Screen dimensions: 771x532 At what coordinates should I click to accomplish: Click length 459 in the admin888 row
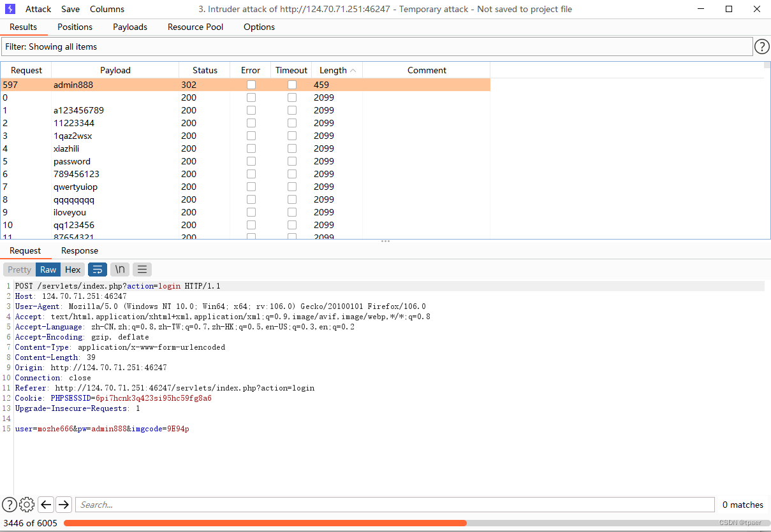[321, 85]
